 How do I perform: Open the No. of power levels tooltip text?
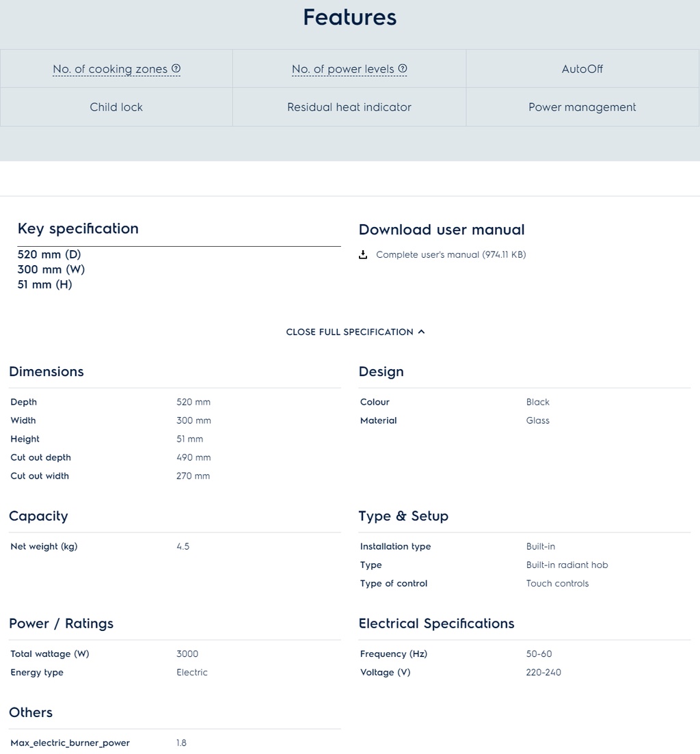coord(342,69)
